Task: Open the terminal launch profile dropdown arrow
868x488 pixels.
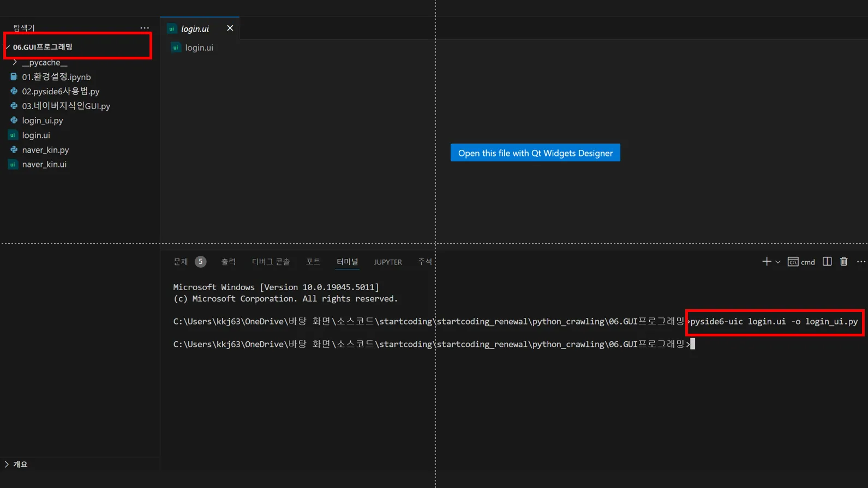Action: click(x=778, y=262)
